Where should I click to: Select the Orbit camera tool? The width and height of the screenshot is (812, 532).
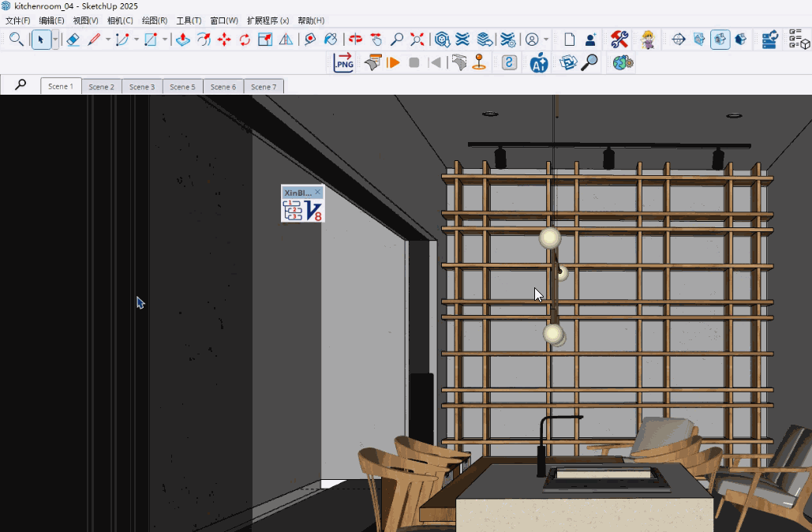tap(355, 39)
